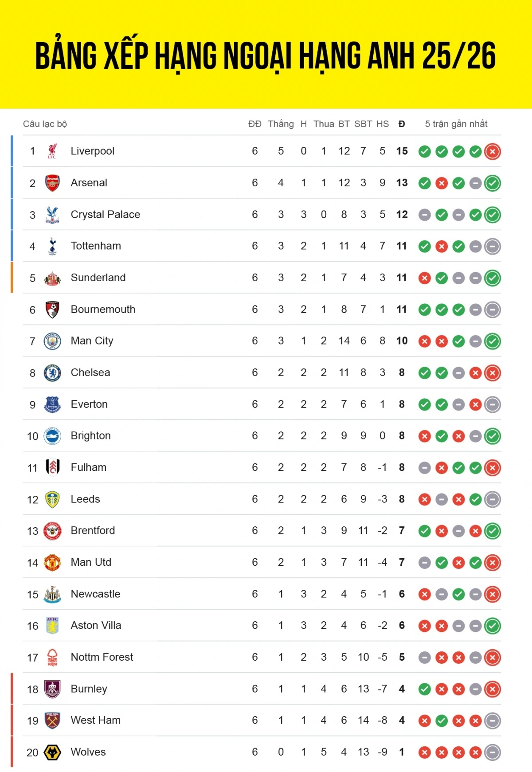Image resolution: width=532 pixels, height=772 pixels.
Task: Click the Liverpool club crest
Action: 52,151
